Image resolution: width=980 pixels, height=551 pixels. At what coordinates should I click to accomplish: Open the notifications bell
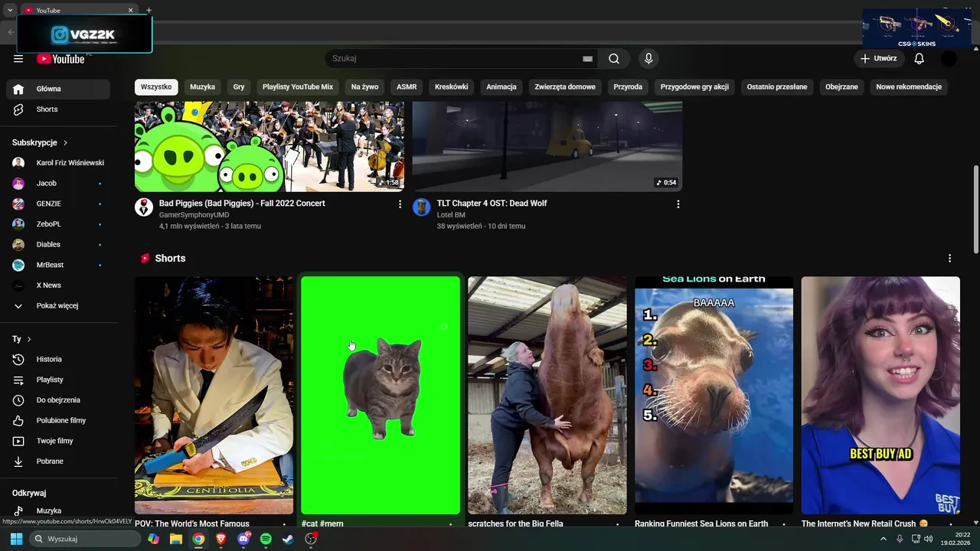pos(920,59)
